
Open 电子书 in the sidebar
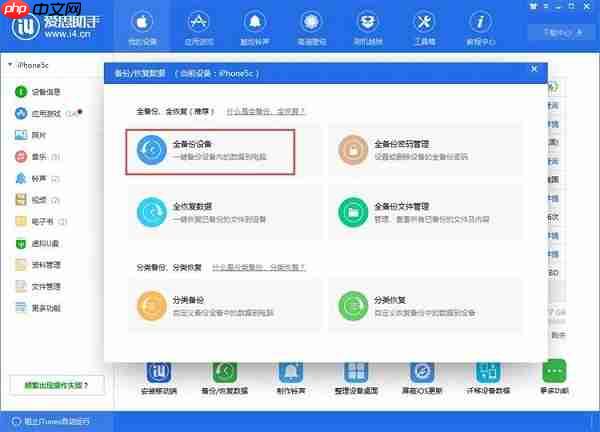pyautogui.click(x=41, y=221)
